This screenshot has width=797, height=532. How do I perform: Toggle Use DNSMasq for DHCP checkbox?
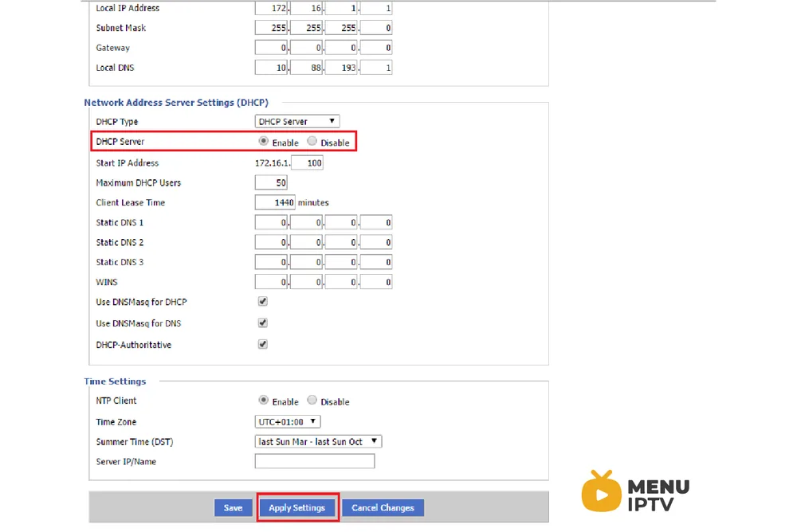pos(263,301)
